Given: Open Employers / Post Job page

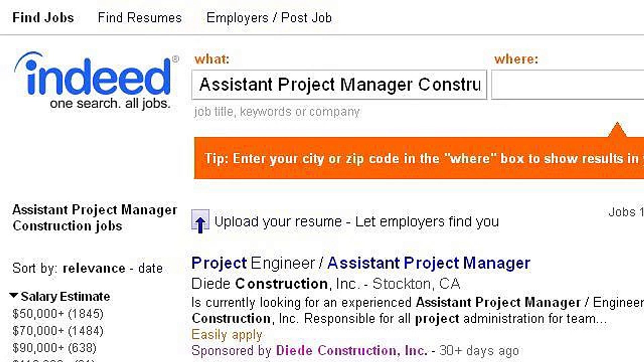Looking at the screenshot, I should pyautogui.click(x=269, y=18).
